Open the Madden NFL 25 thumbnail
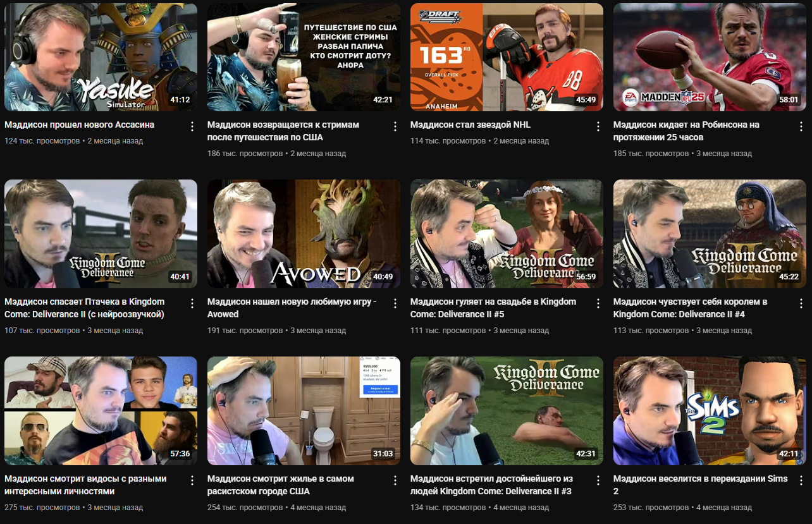The image size is (812, 524). pyautogui.click(x=710, y=57)
